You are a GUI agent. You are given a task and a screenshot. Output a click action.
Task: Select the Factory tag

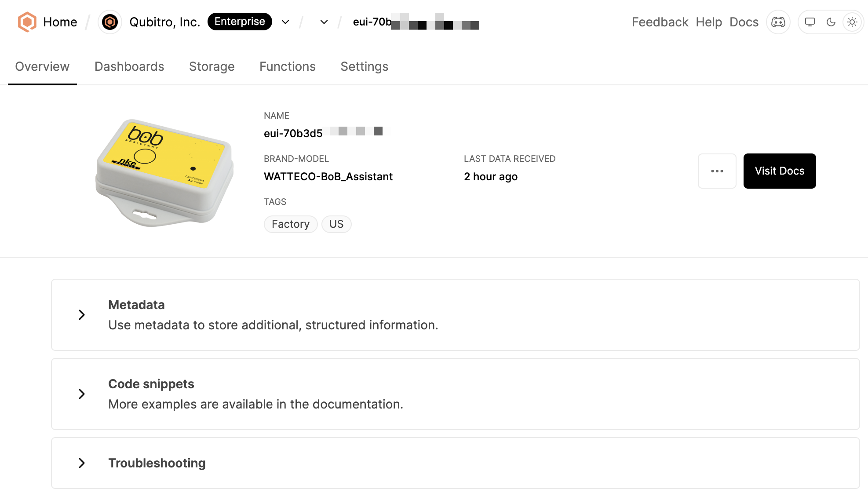pyautogui.click(x=290, y=224)
